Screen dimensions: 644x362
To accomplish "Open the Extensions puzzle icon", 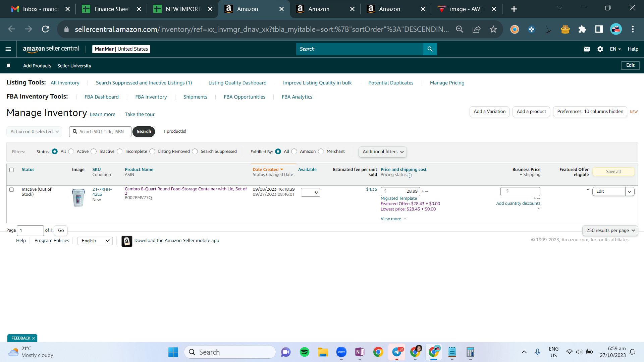I will (582, 29).
